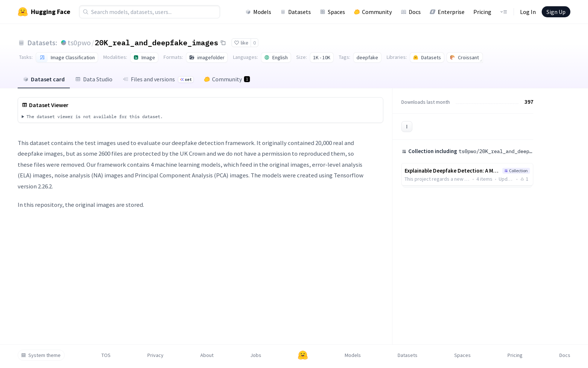Click the Datasets: breadcrumb label

tap(42, 43)
